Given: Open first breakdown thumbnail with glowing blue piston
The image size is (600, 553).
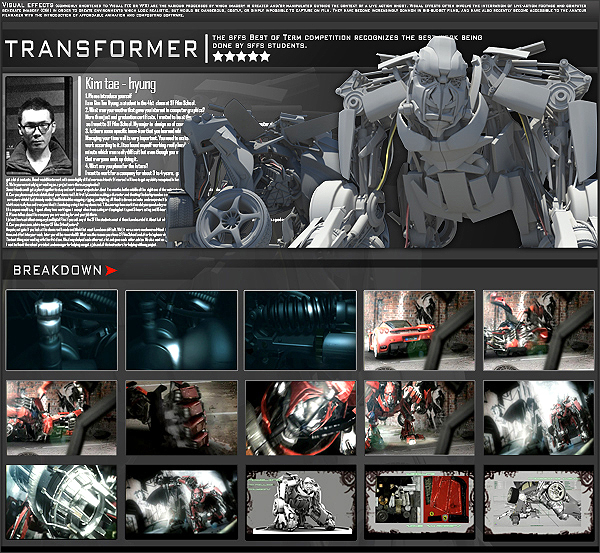Looking at the screenshot, I should click(62, 330).
